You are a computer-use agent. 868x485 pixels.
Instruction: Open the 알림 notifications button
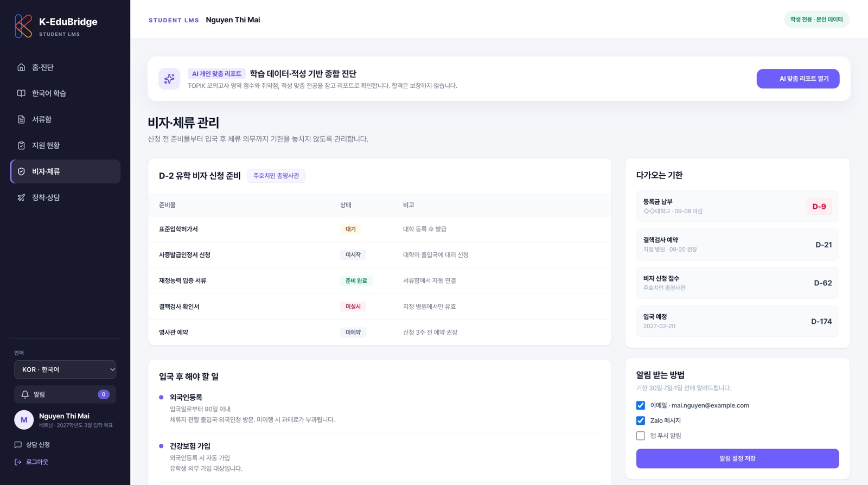pyautogui.click(x=65, y=394)
